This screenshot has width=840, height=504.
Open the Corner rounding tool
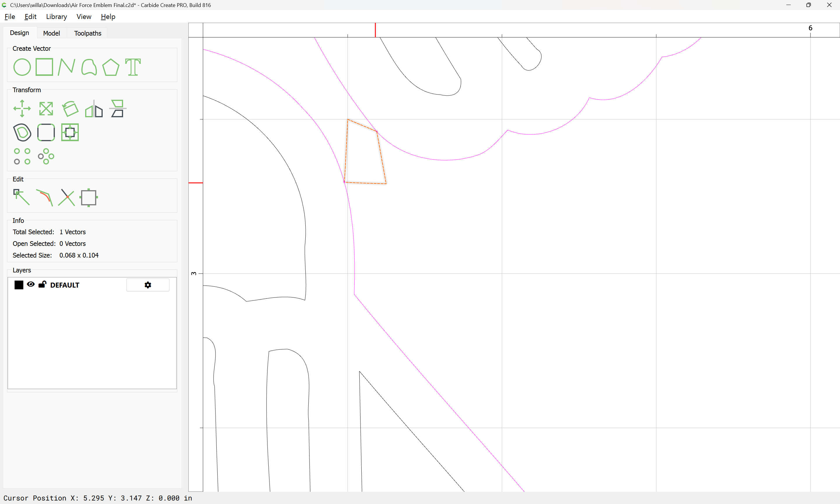pyautogui.click(x=46, y=132)
